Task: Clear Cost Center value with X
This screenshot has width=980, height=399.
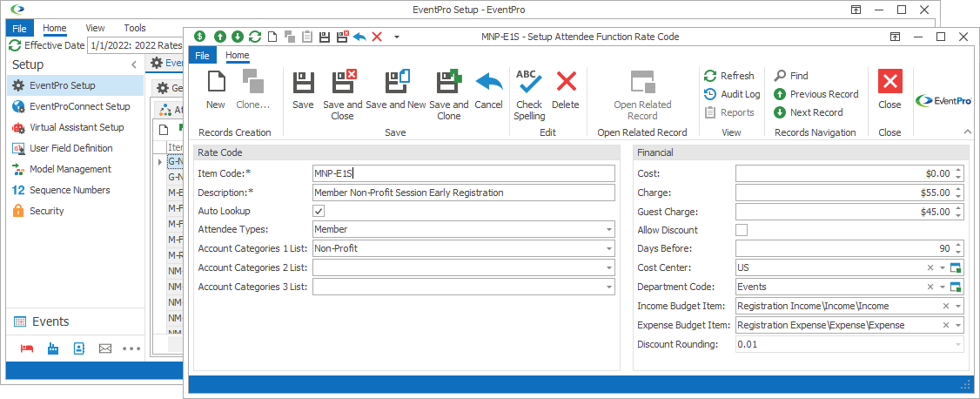Action: point(930,267)
